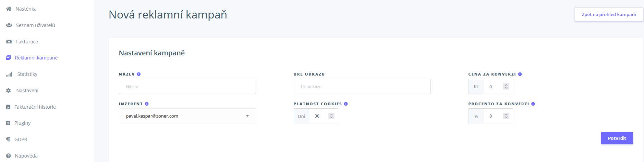
Task: Click info icon beside Platnost cookies
Action: tap(346, 104)
